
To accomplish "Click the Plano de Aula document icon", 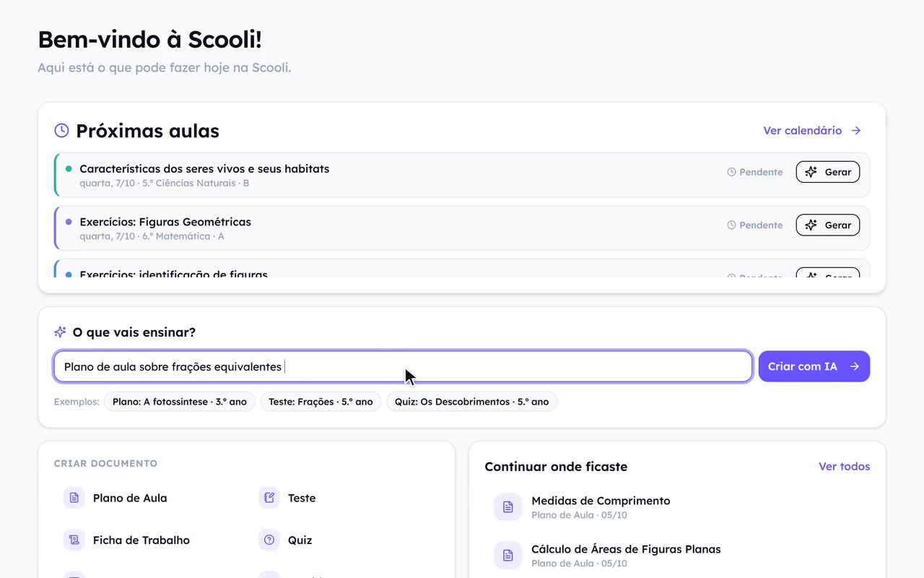I will [74, 498].
